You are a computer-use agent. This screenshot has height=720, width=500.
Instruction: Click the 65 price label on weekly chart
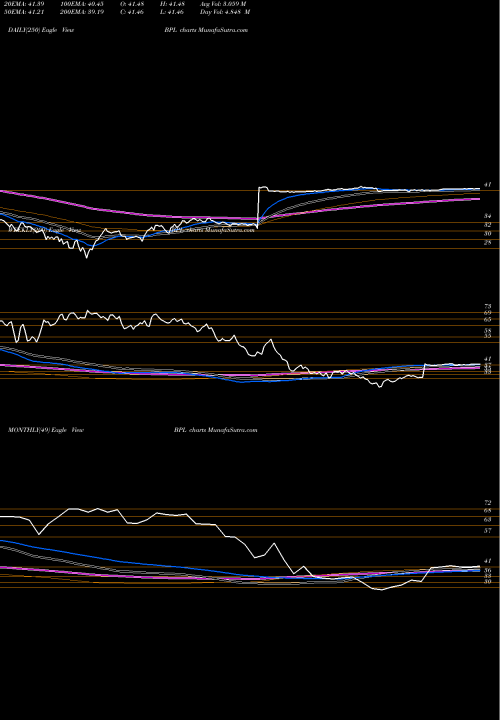click(x=488, y=319)
